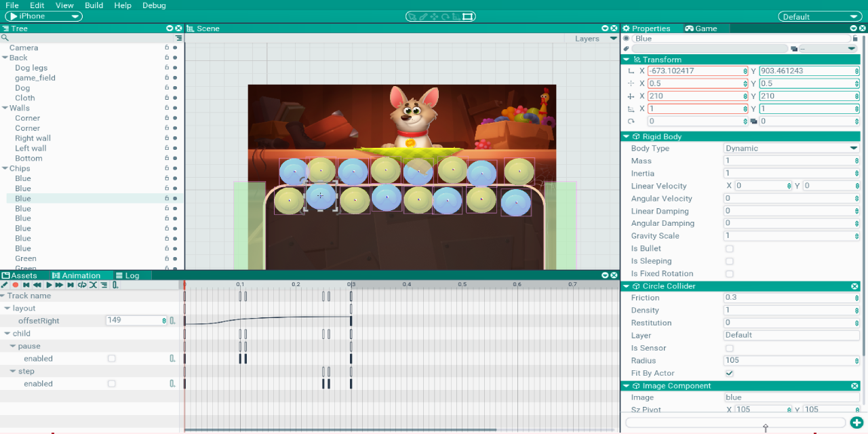868x434 pixels.
Task: Click the edit pencil icon in Animation panel
Action: tap(5, 285)
